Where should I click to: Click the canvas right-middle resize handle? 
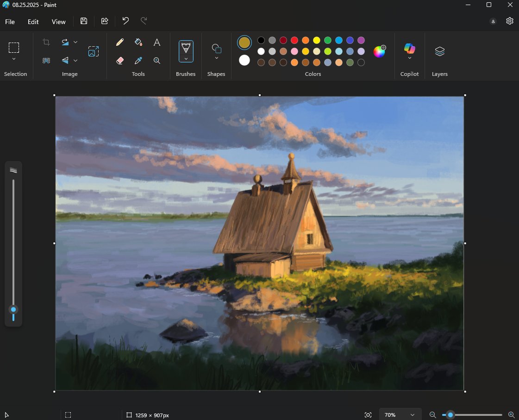(x=465, y=243)
